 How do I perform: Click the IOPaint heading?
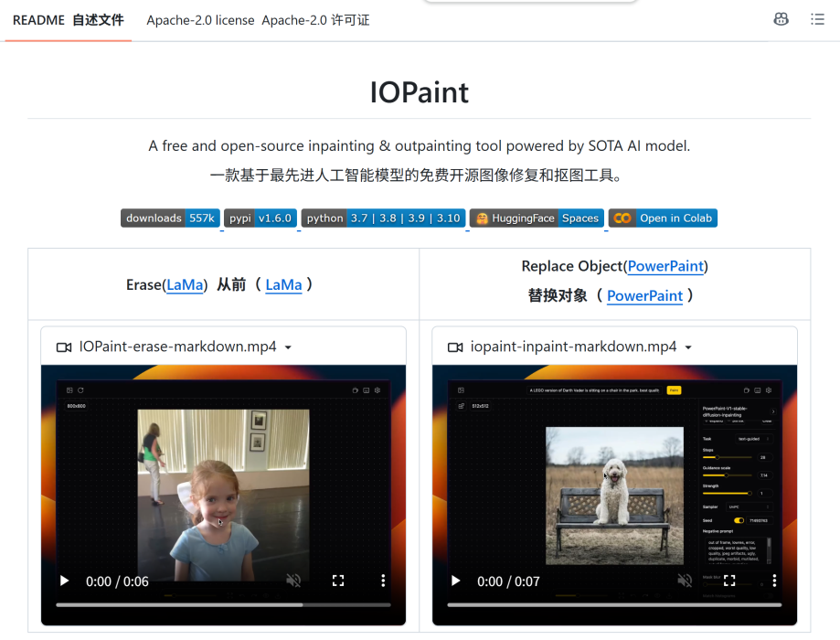click(x=420, y=92)
